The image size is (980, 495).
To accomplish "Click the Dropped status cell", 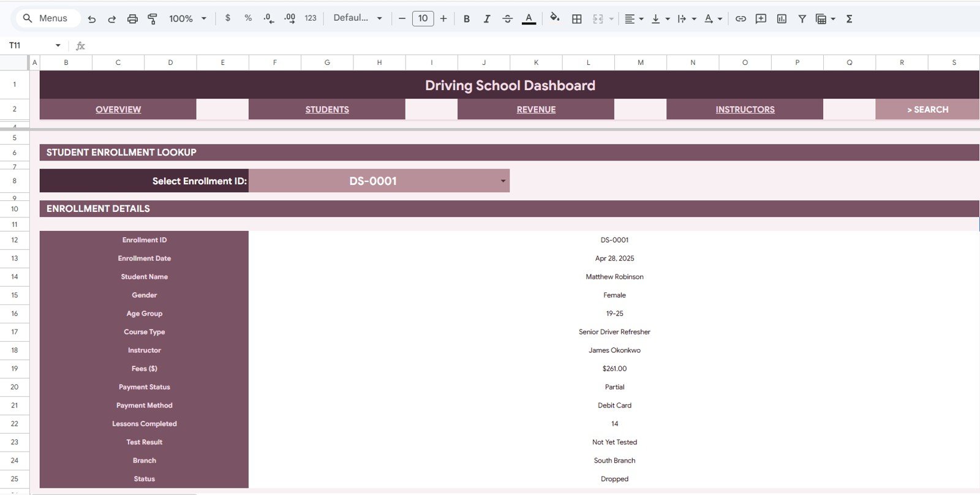I will 614,479.
